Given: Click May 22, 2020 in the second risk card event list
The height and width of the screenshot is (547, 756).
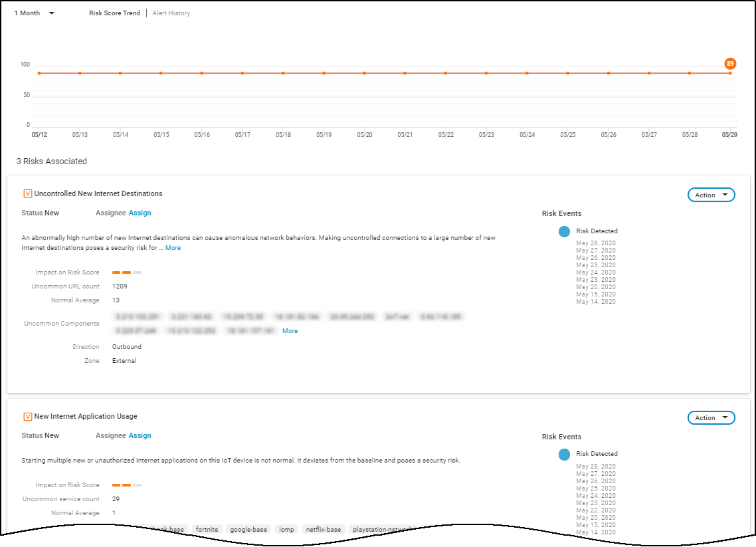Looking at the screenshot, I should [x=596, y=510].
